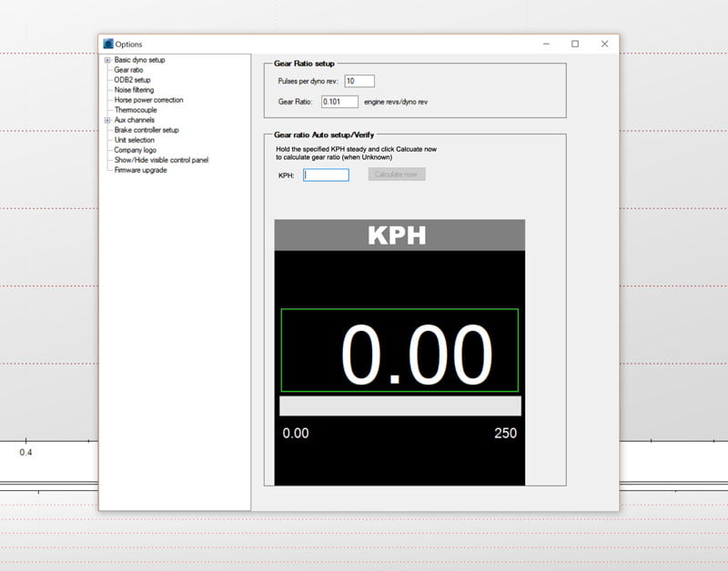728x571 pixels.
Task: Click the Calculate now button
Action: point(397,175)
